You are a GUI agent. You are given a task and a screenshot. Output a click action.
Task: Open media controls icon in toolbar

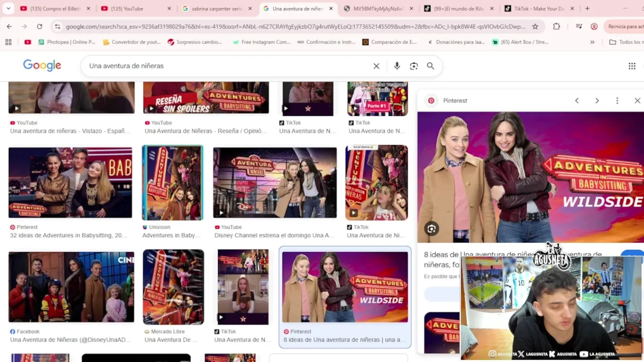pos(579,26)
